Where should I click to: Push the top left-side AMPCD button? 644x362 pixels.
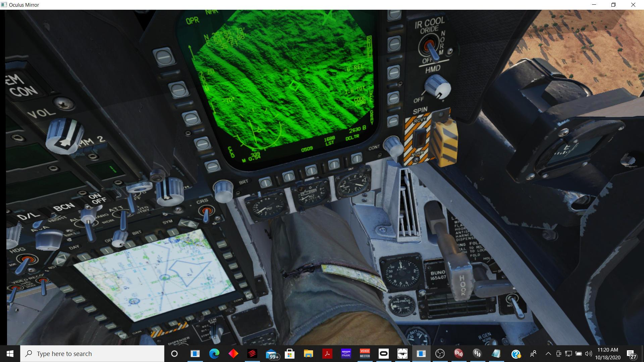[x=66, y=289]
